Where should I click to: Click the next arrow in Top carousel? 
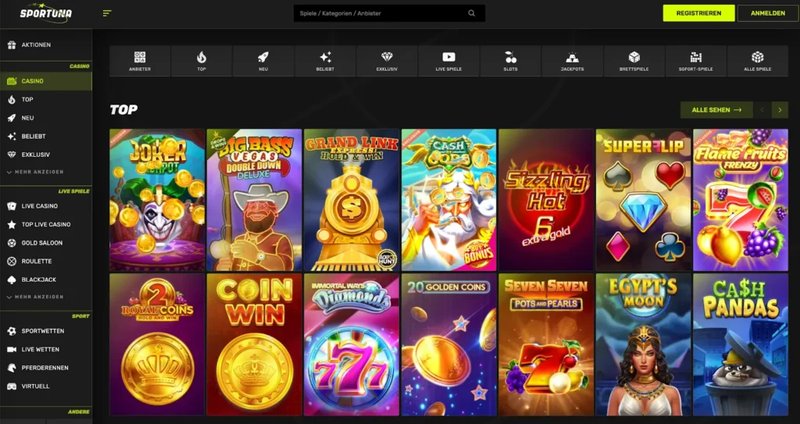pos(780,110)
